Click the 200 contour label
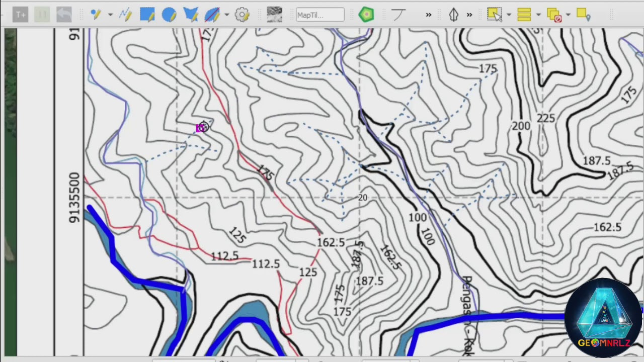 (x=521, y=126)
